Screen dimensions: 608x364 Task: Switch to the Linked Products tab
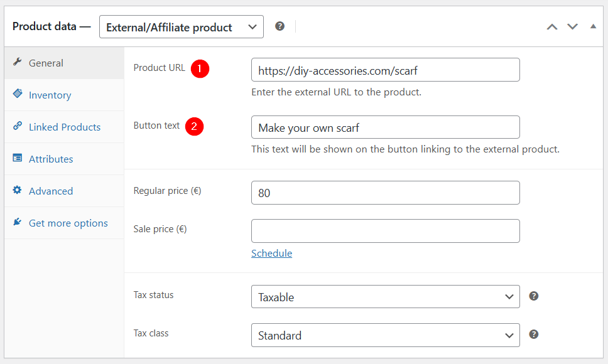64,127
